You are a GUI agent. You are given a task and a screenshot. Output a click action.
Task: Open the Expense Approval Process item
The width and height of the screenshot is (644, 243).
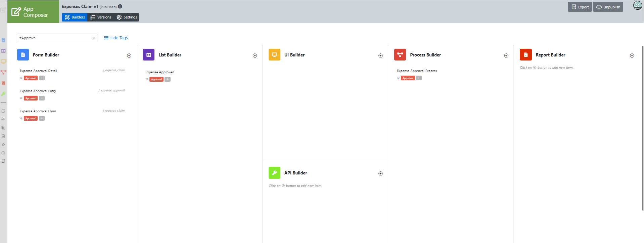point(417,71)
